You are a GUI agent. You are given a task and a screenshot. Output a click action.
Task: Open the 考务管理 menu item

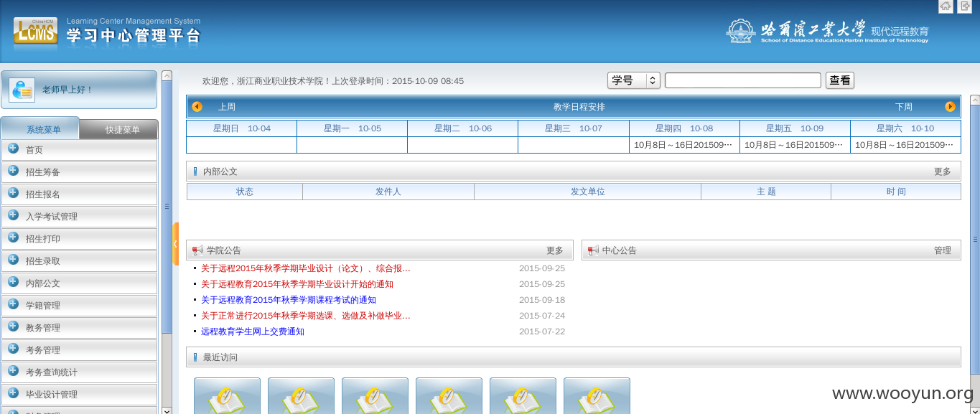[79, 350]
